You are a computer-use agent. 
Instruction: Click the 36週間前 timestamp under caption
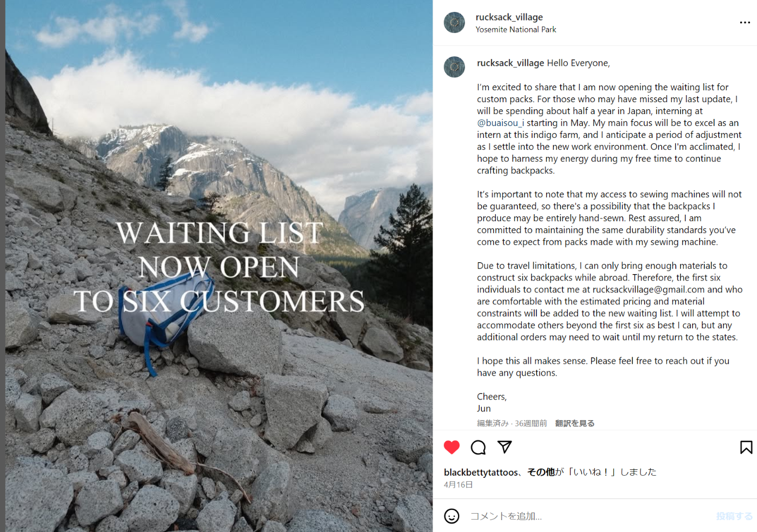pyautogui.click(x=530, y=423)
